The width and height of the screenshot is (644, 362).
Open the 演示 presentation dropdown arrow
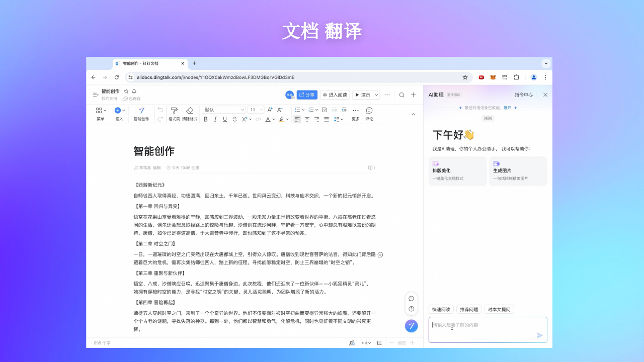[x=375, y=95]
